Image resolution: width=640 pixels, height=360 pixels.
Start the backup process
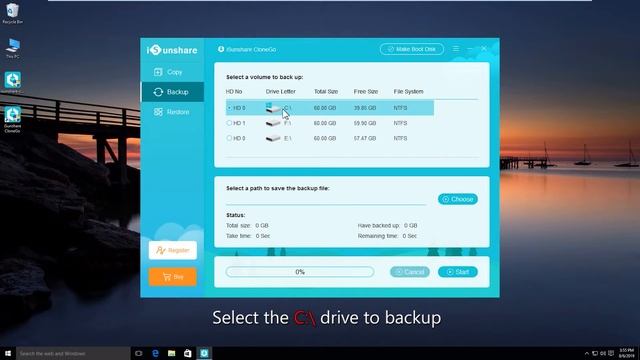tap(458, 272)
